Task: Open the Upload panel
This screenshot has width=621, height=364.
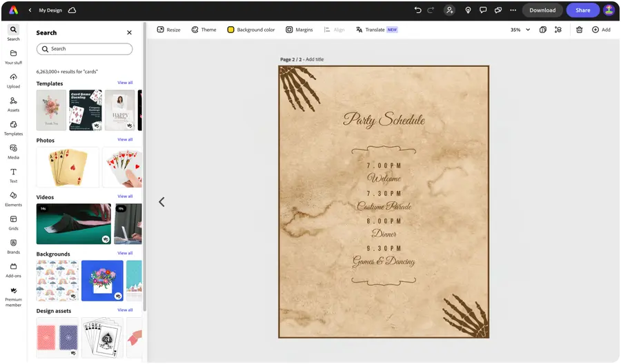Action: [x=14, y=81]
